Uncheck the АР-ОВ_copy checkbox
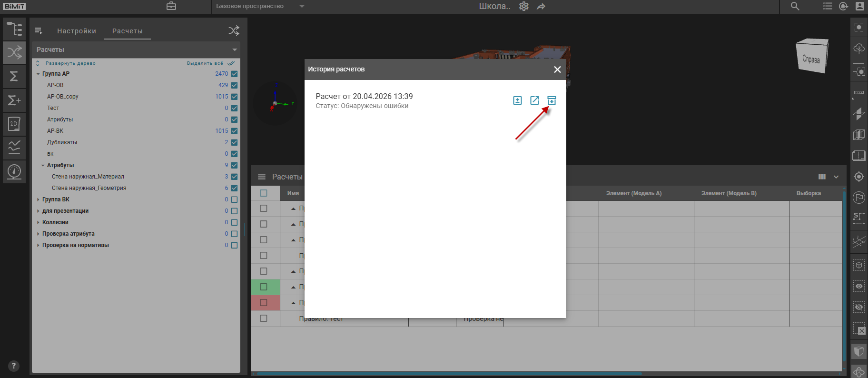This screenshot has width=868, height=378. pos(234,97)
